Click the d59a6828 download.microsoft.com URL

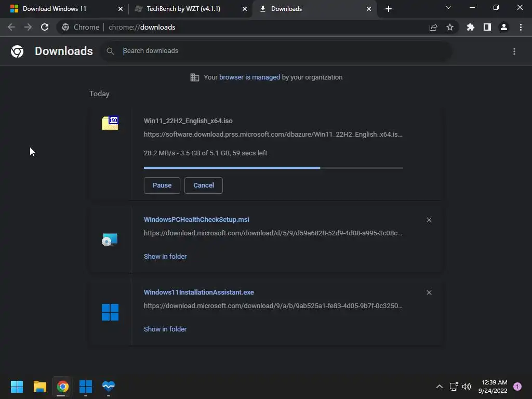click(273, 233)
